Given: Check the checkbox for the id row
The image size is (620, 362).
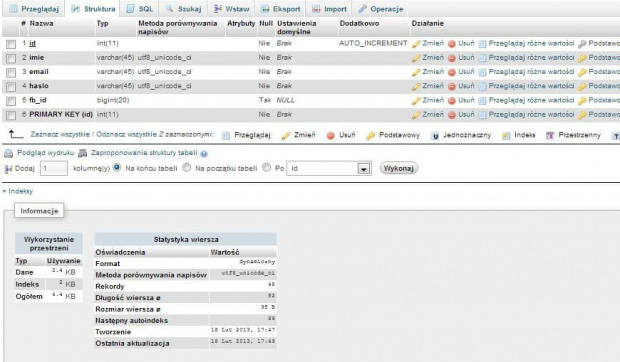Looking at the screenshot, I should tap(11, 44).
